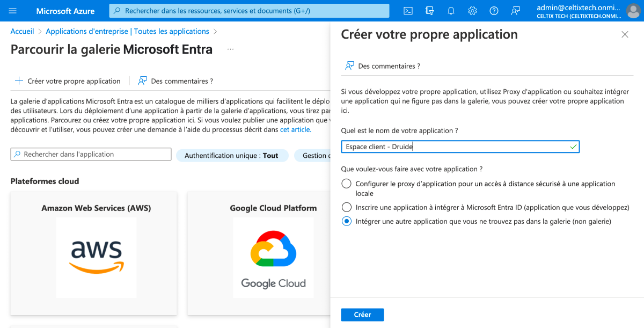Click Créer votre propre application toolbar item
Screen dimensions: 644x328
tap(68, 81)
